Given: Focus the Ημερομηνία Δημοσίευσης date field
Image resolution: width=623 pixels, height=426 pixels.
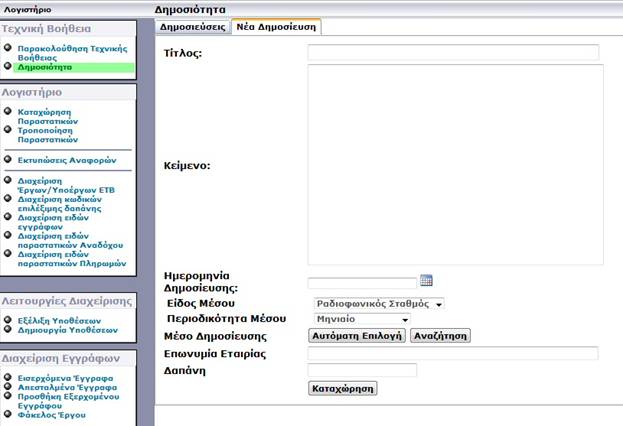Looking at the screenshot, I should [x=361, y=283].
